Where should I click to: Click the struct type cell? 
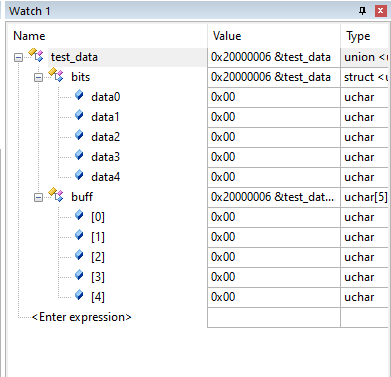pos(365,77)
